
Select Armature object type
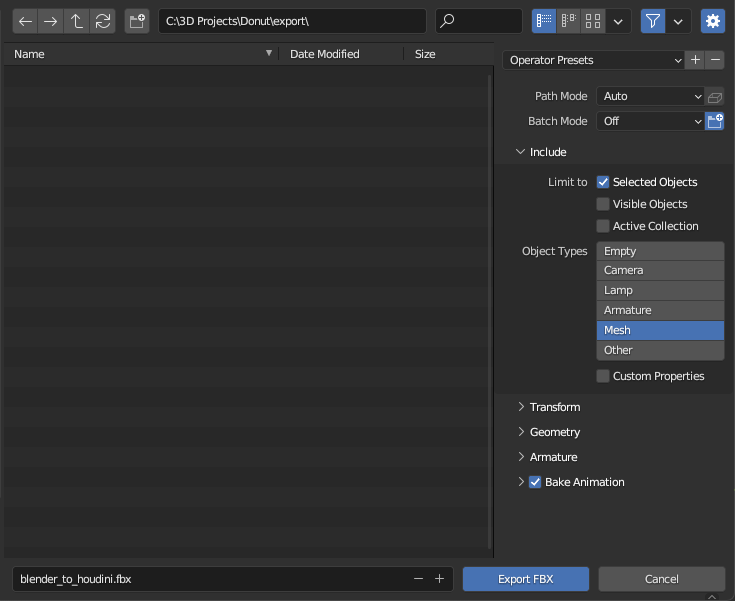click(x=660, y=310)
